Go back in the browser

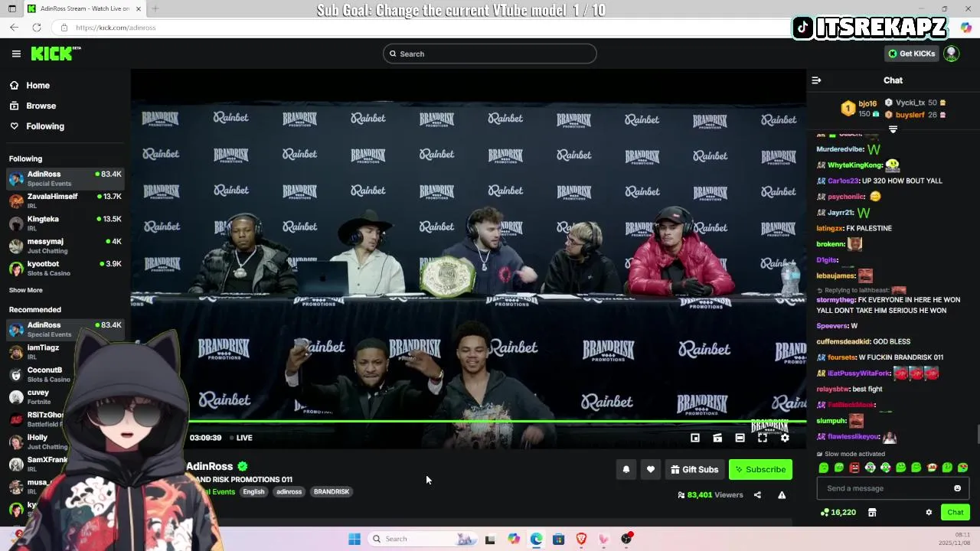[14, 28]
